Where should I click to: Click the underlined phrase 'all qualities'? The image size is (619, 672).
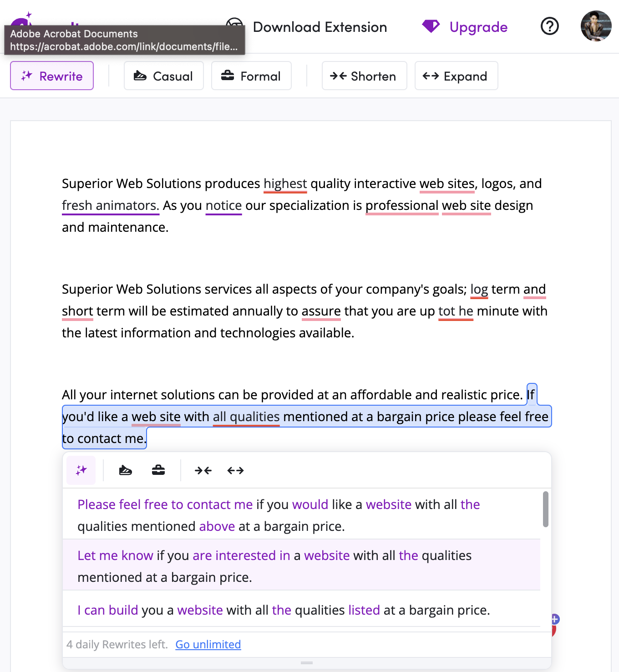[x=246, y=417]
